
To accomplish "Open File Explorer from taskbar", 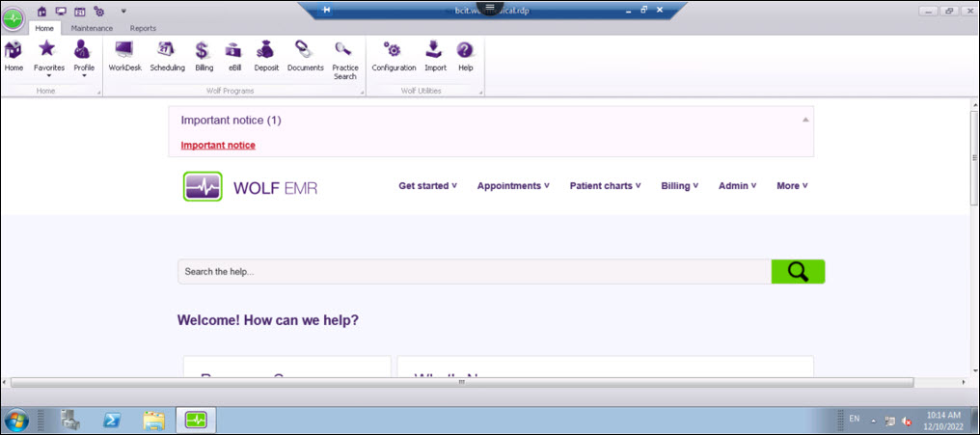I will point(153,420).
